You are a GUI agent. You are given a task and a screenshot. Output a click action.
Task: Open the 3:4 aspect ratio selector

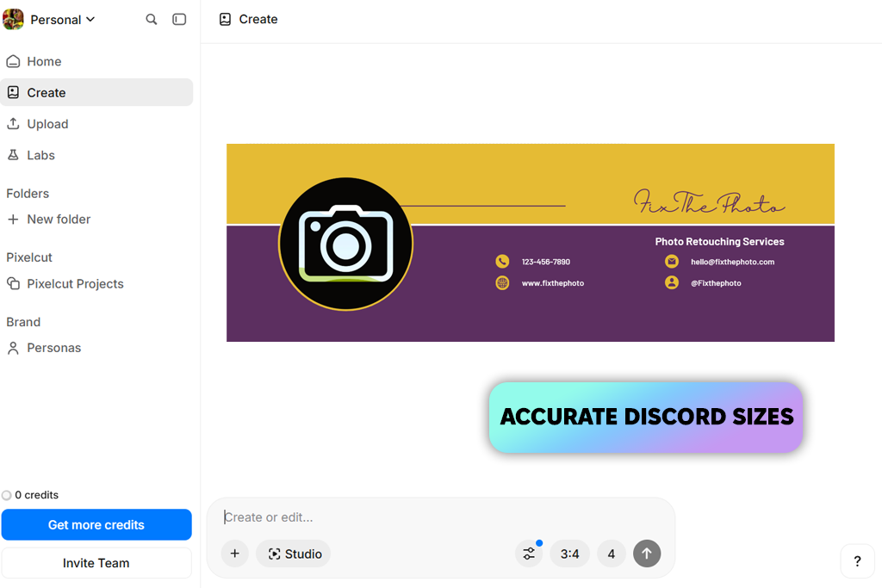click(570, 554)
